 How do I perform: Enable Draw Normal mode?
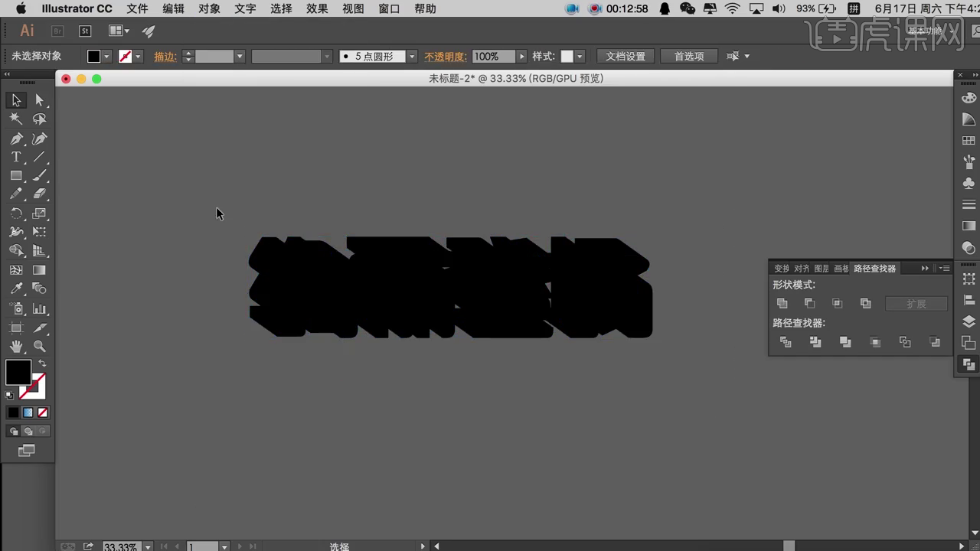pyautogui.click(x=13, y=432)
